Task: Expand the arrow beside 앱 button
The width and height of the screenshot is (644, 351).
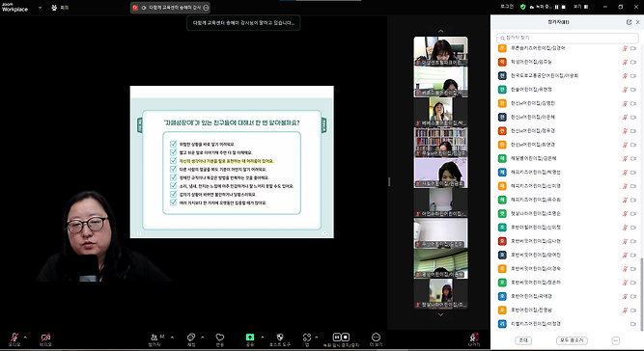Action: 317,337
